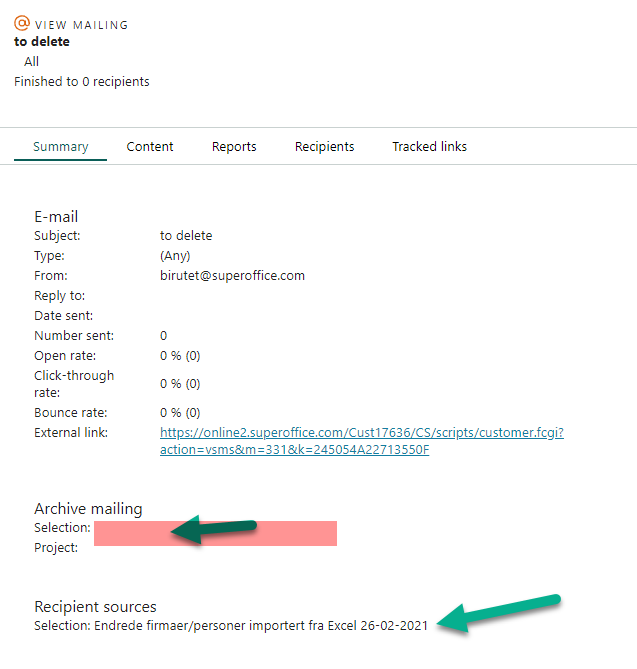Click the birutet@superoffice.com sender address
637x669 pixels.
point(232,275)
